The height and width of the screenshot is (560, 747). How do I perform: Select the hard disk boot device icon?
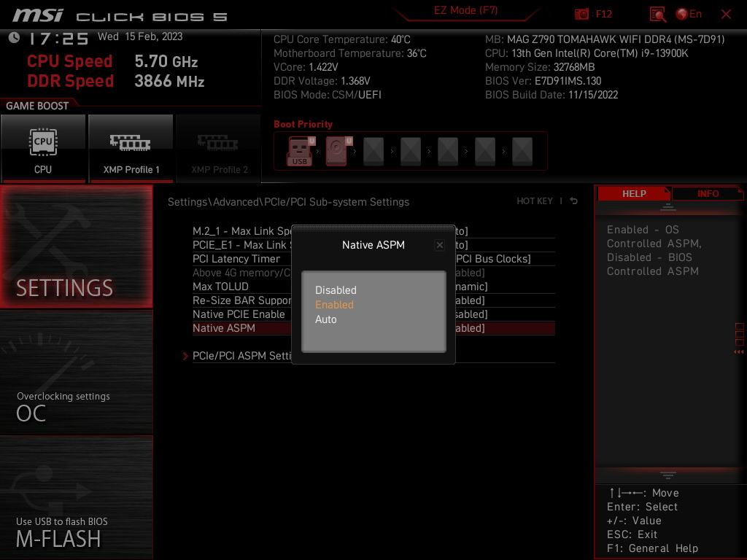point(338,151)
